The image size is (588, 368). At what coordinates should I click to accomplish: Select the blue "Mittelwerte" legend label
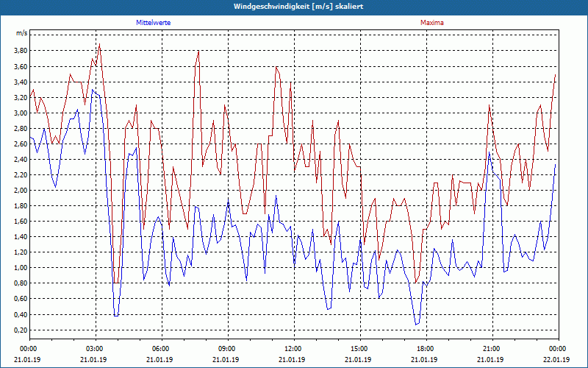coord(154,23)
